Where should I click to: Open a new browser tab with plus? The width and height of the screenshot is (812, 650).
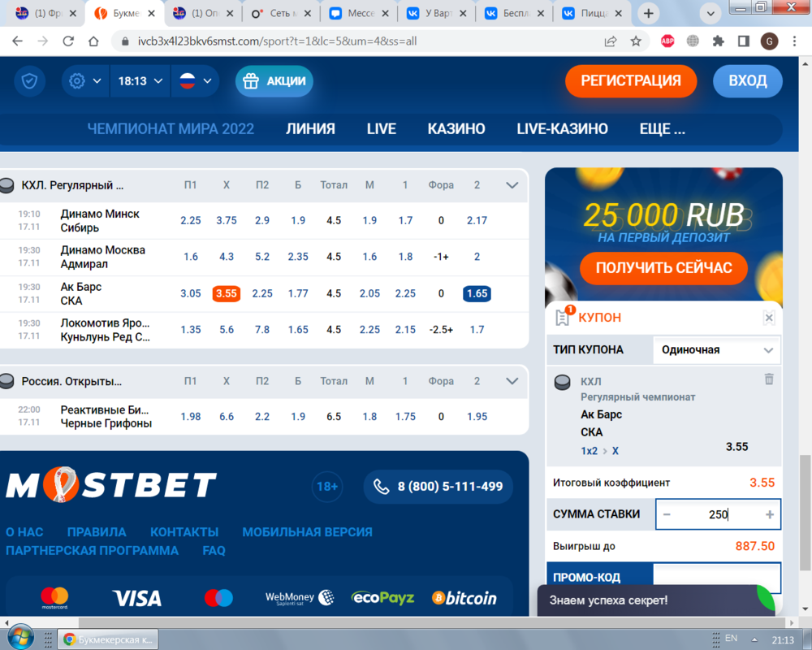[x=648, y=14]
